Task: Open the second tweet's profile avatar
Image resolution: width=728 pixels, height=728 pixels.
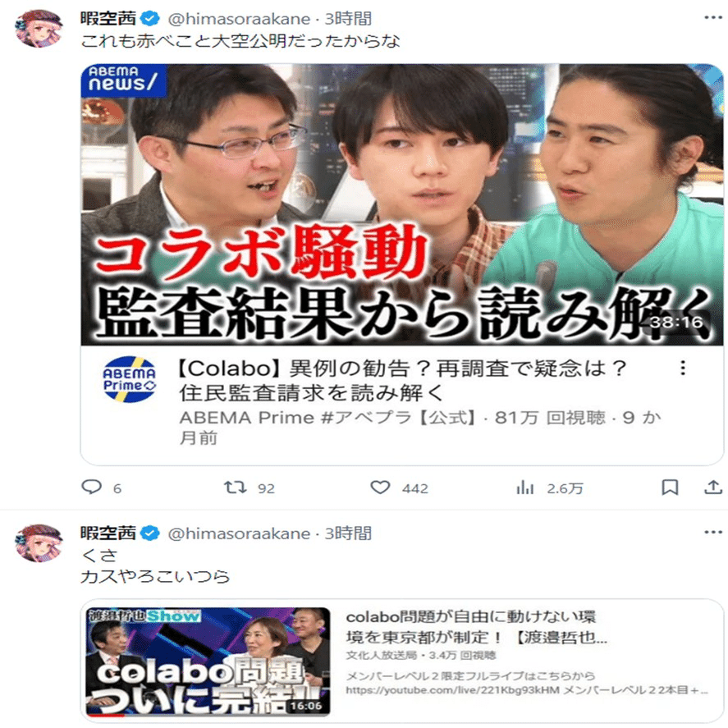Action: [x=39, y=543]
